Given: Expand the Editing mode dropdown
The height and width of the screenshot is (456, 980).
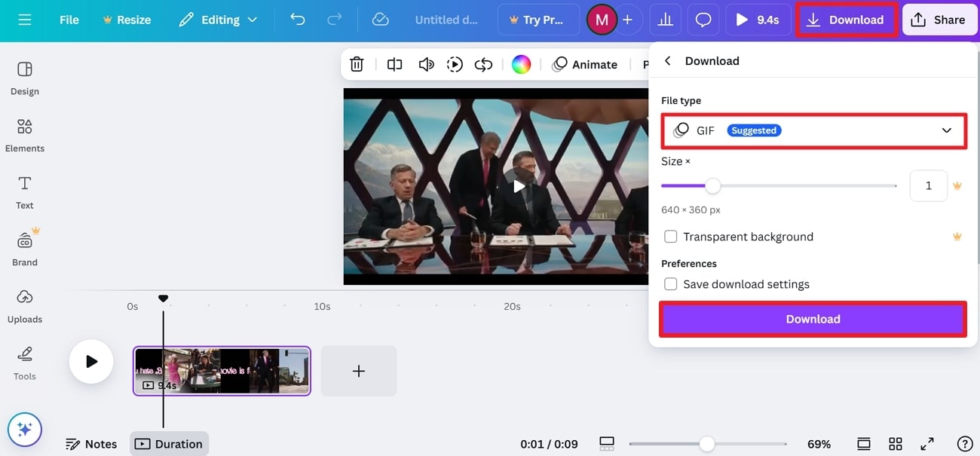Looking at the screenshot, I should pyautogui.click(x=218, y=20).
